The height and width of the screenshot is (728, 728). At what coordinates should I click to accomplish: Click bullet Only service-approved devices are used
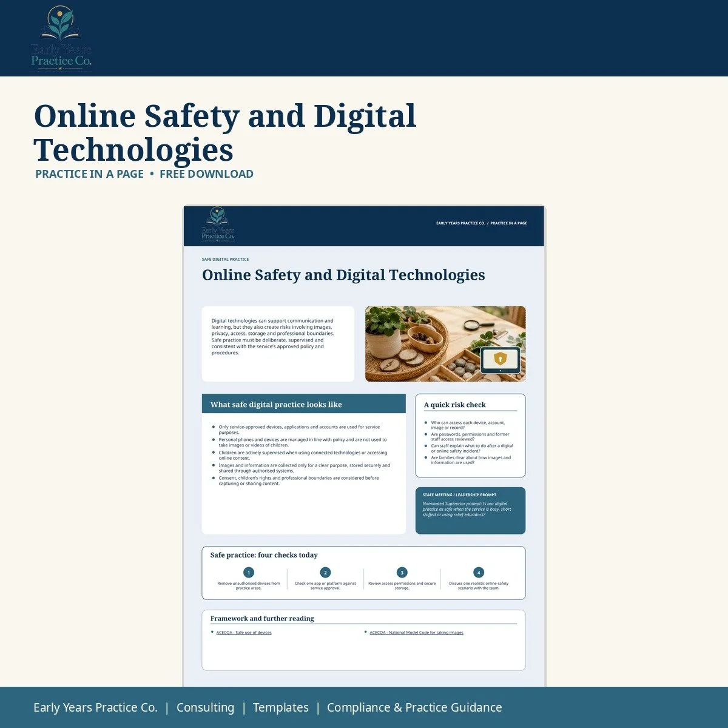pos(299,430)
